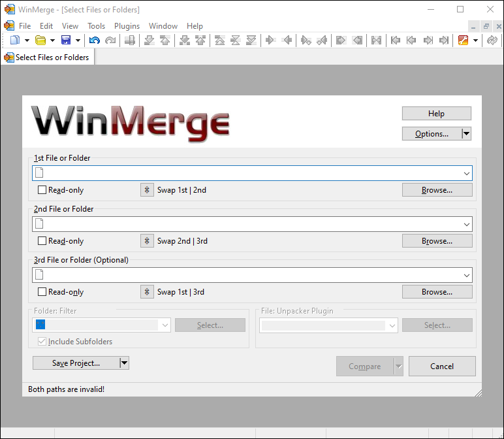Open the Plugins menu
Screen dimensions: 504x439
[x=127, y=26]
